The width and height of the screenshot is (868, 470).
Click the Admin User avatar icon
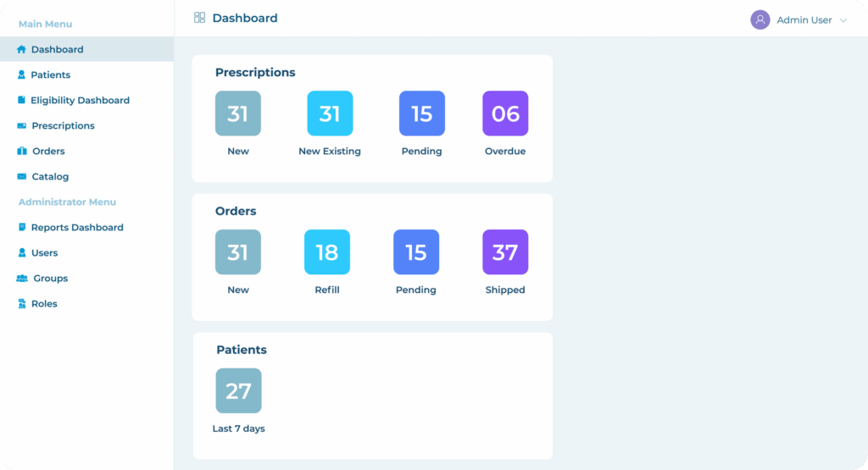[759, 19]
